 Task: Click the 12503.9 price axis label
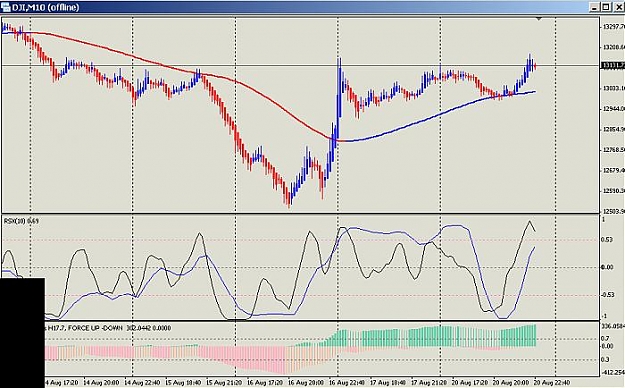613,211
